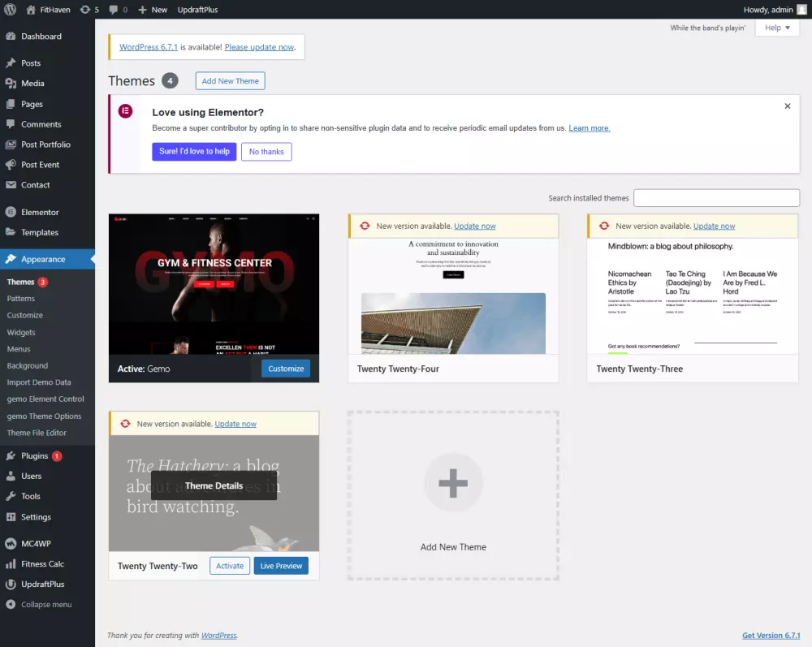Focus the Search installed themes field
The height and width of the screenshot is (647, 812).
717,198
